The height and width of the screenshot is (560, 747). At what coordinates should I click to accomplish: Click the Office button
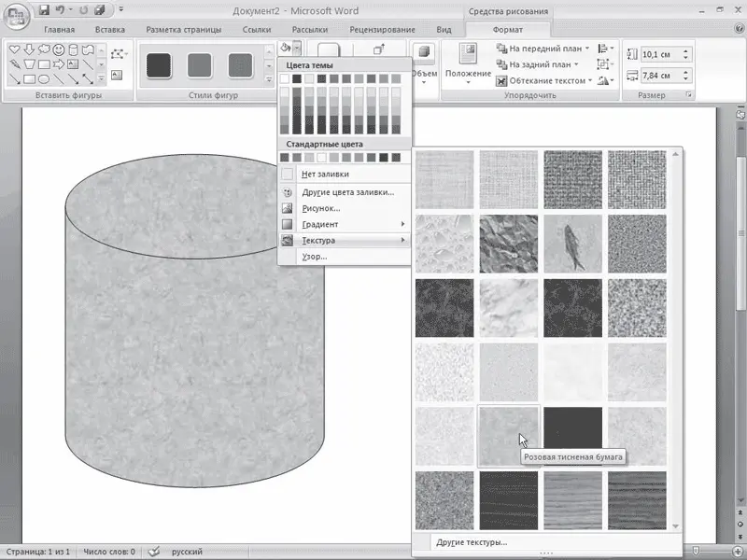click(17, 19)
